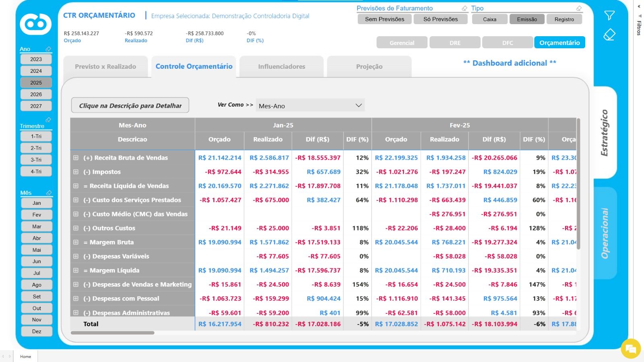Open the chat bubble icon

630,348
